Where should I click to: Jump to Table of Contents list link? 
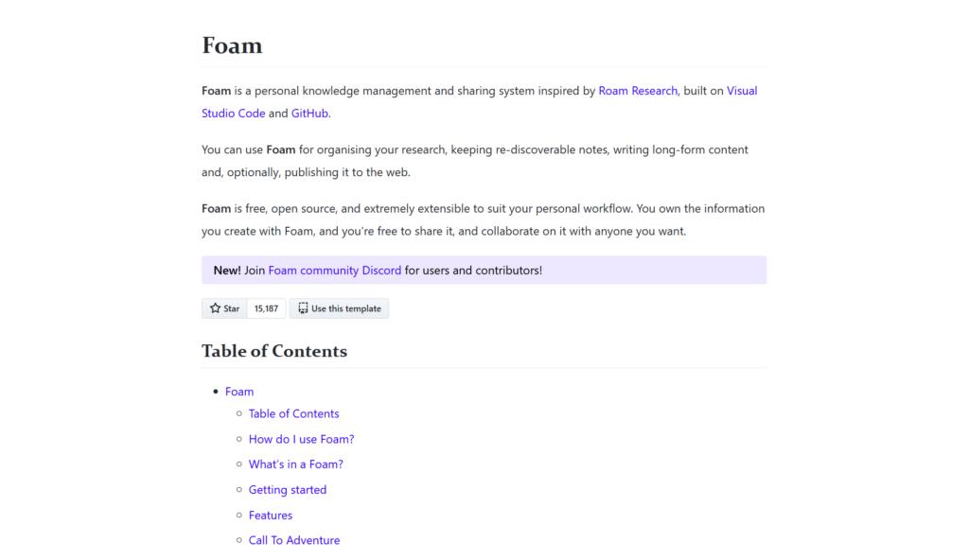click(x=293, y=413)
